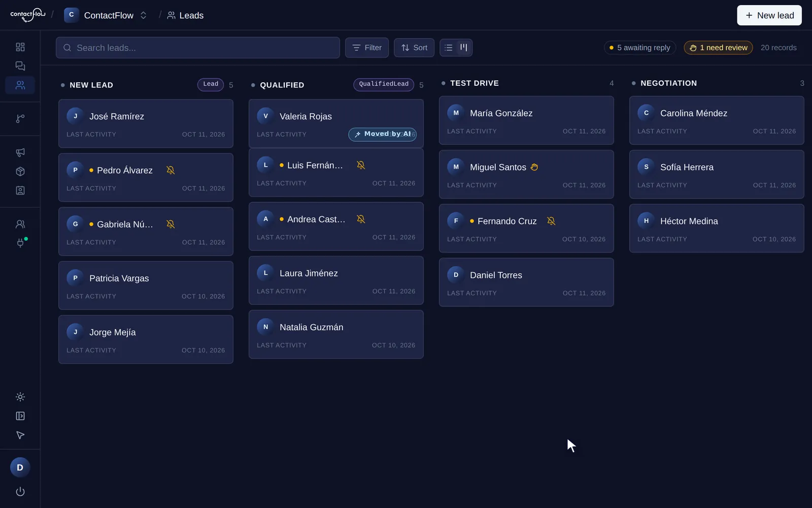Click muted bell icon on Luis Fernán… card
This screenshot has height=508, width=812.
pos(361,165)
